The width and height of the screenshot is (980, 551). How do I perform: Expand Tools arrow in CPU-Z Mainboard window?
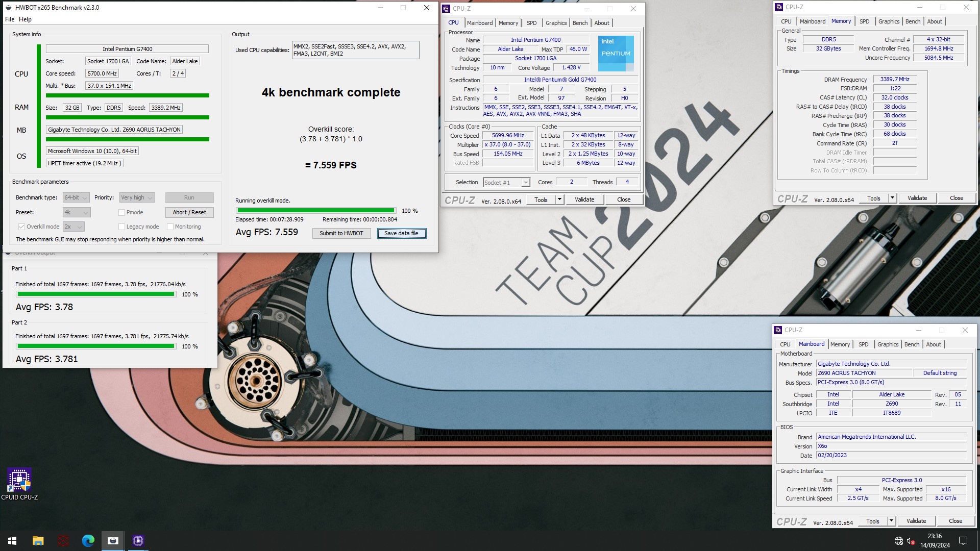click(891, 521)
